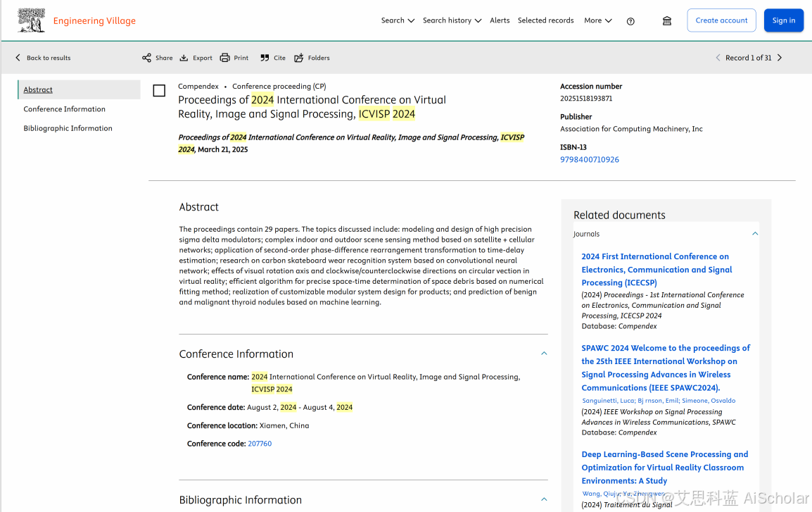This screenshot has width=812, height=512.
Task: Click the Print label in toolbar
Action: (x=241, y=58)
